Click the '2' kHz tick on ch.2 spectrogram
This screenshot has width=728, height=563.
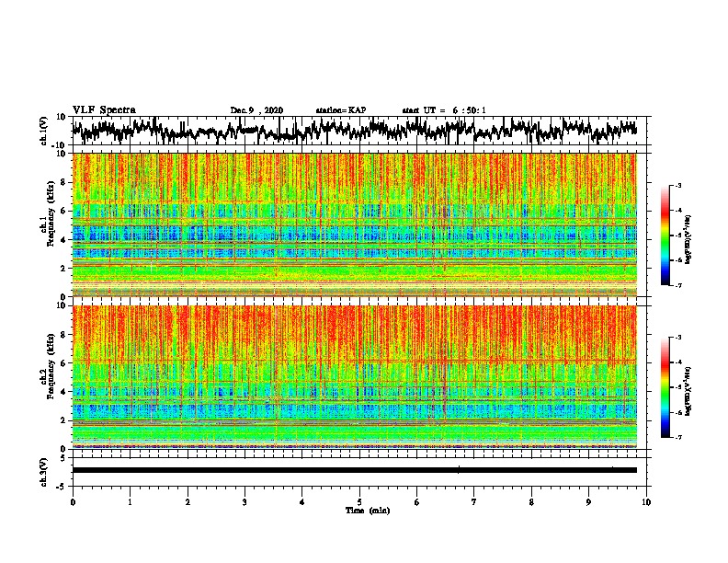[x=63, y=420]
